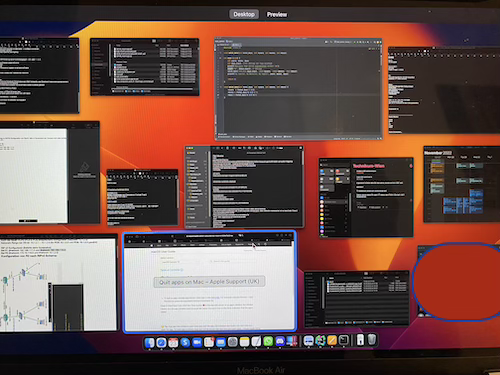
Task: Select the November 2022 Calendar window
Action: [x=462, y=184]
